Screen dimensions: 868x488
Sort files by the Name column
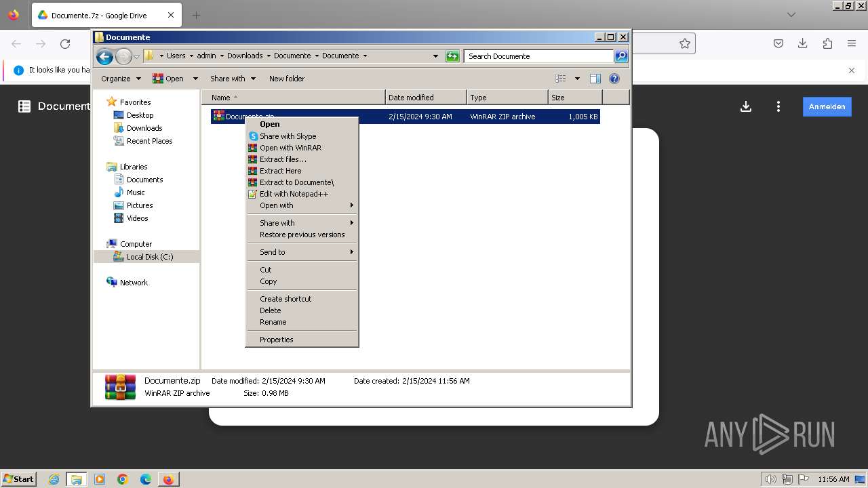(294, 98)
